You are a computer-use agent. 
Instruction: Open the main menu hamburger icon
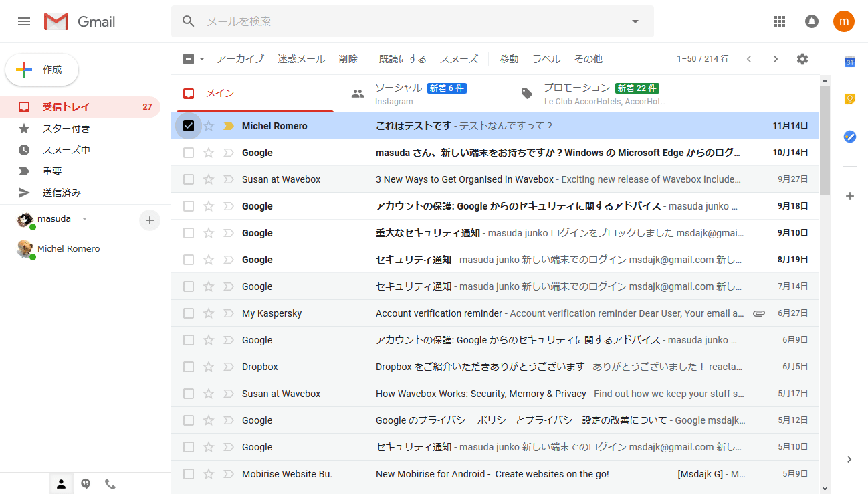24,21
